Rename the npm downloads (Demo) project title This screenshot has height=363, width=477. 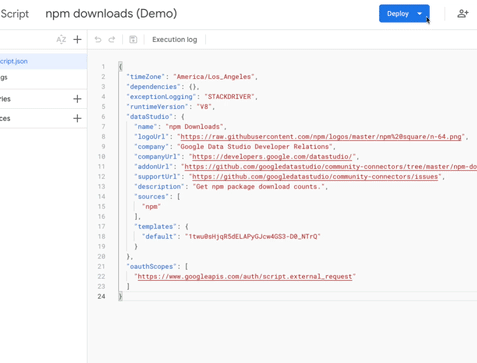coord(111,14)
